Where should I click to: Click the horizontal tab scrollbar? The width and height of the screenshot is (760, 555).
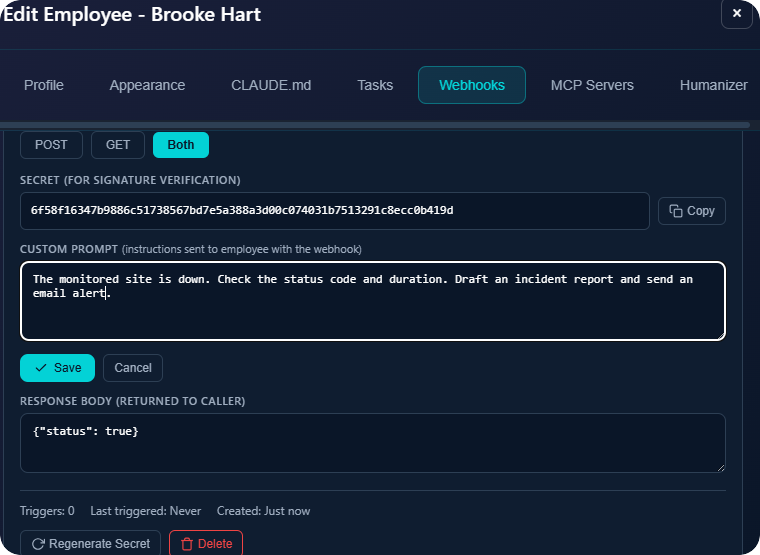click(x=375, y=125)
